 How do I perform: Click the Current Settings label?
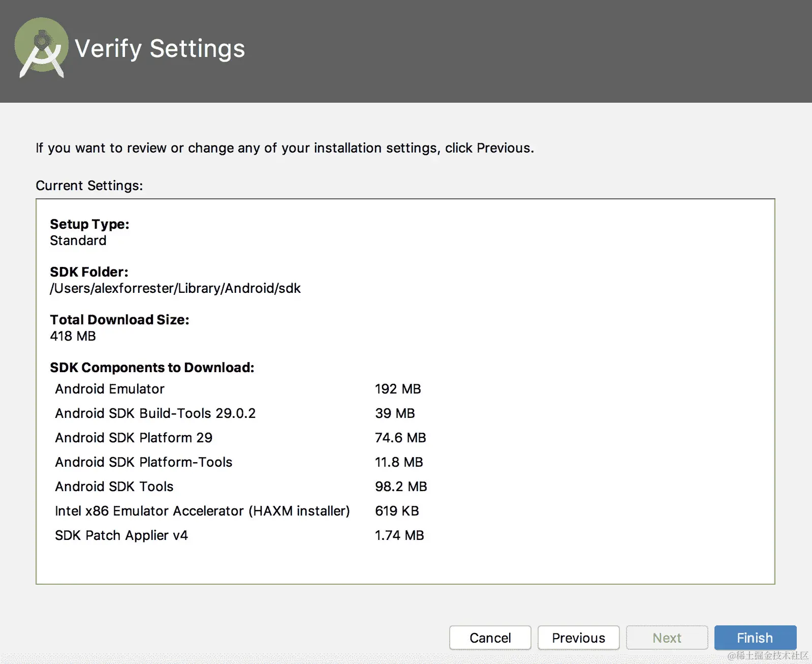point(89,186)
